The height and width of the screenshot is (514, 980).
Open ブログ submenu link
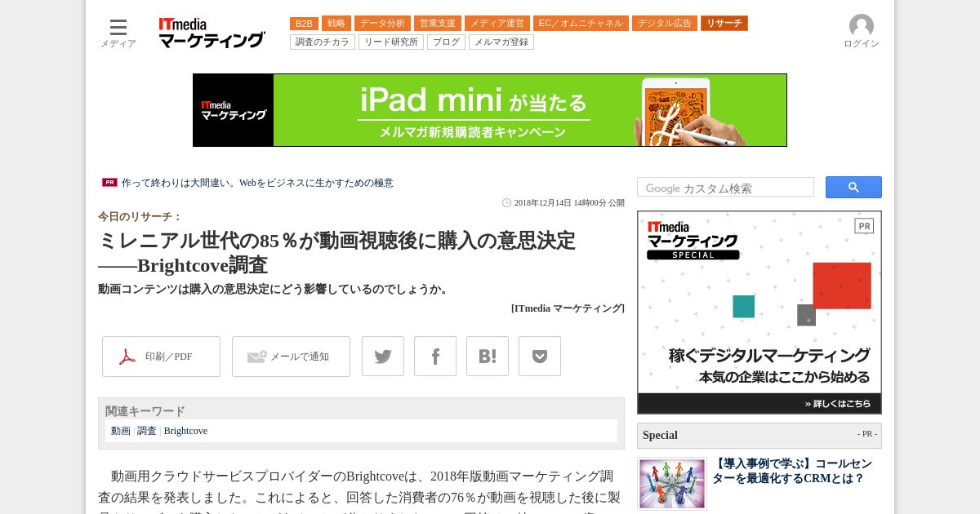[446, 42]
